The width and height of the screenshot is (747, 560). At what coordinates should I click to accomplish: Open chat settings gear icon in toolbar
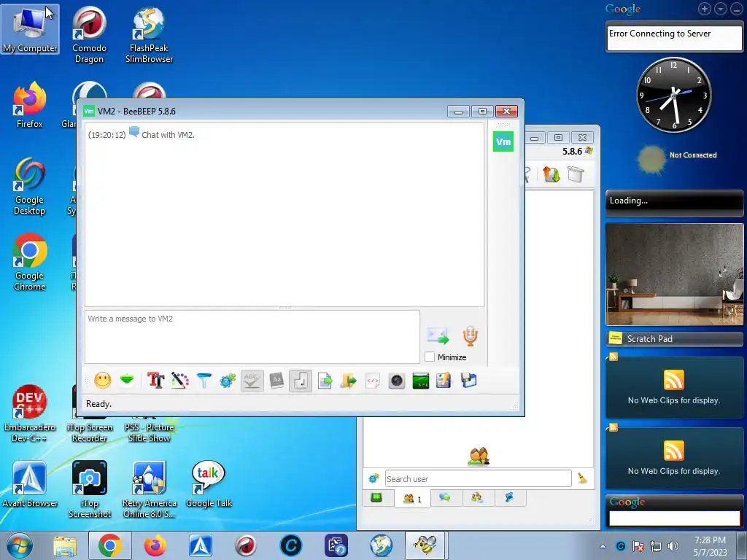[228, 381]
